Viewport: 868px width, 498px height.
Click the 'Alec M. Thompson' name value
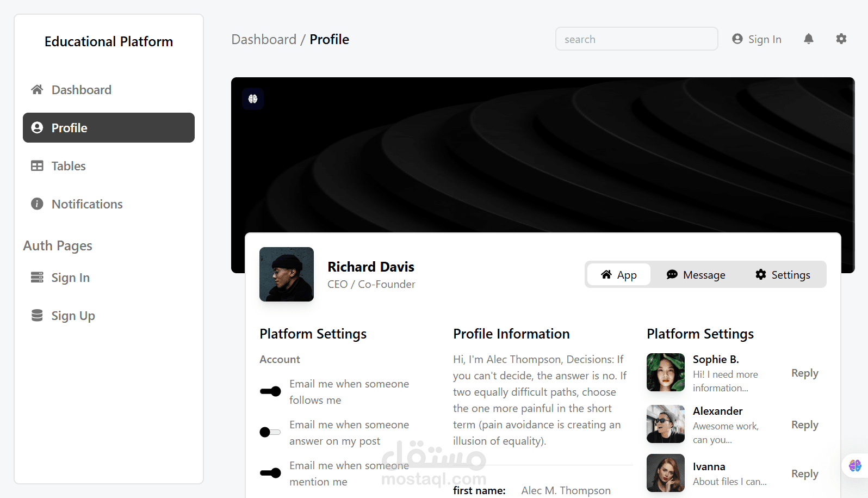566,490
